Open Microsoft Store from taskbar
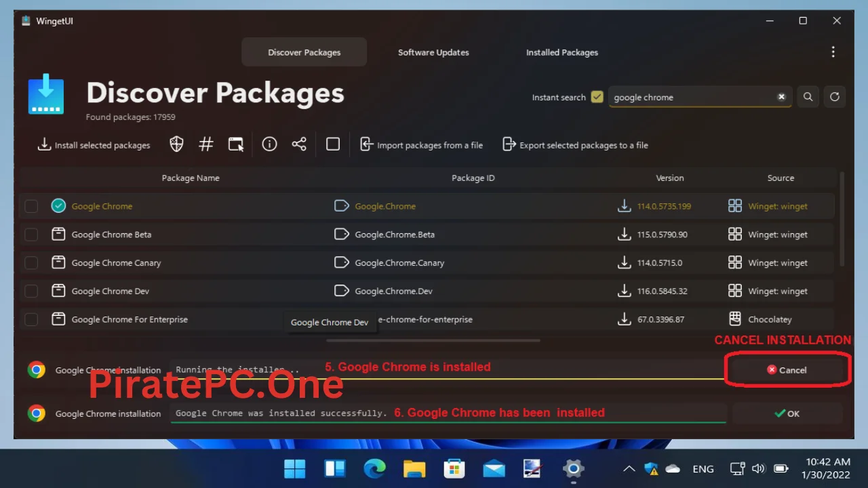868x488 pixels. 454,468
